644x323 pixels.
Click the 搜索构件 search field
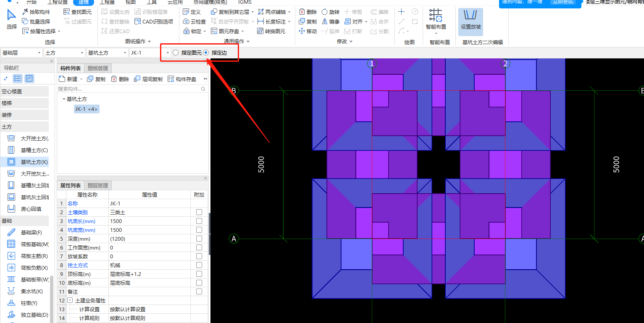pyautogui.click(x=132, y=89)
